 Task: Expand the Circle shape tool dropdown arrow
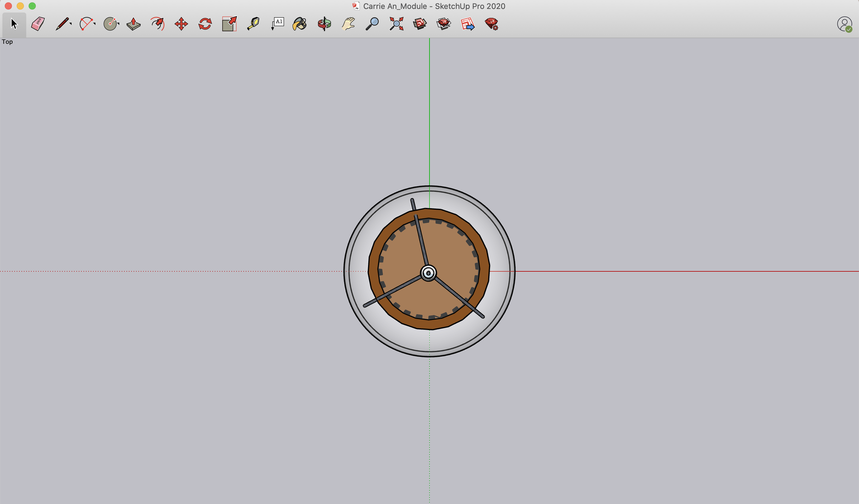118,24
